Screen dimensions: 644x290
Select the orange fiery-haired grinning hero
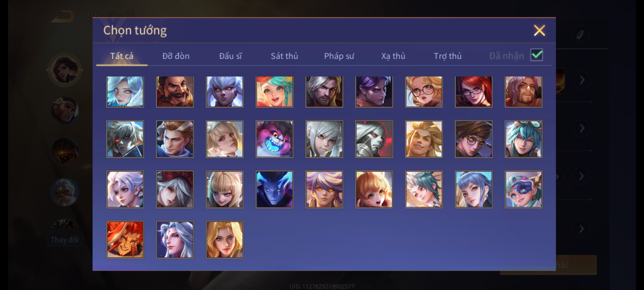click(125, 240)
